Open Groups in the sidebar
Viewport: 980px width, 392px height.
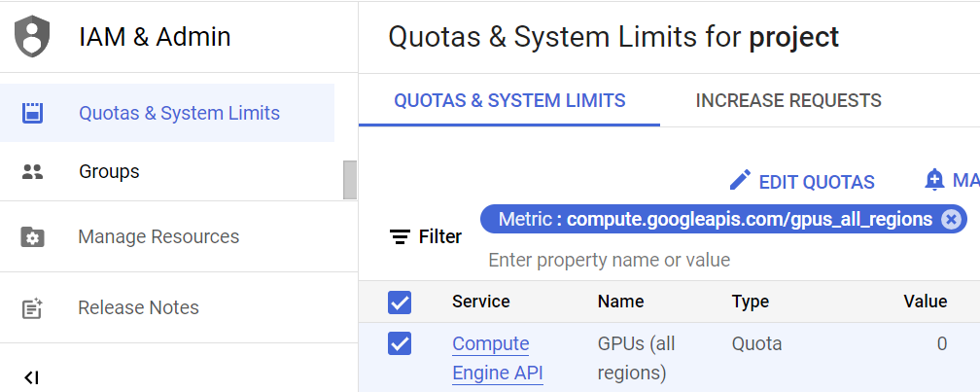click(109, 172)
